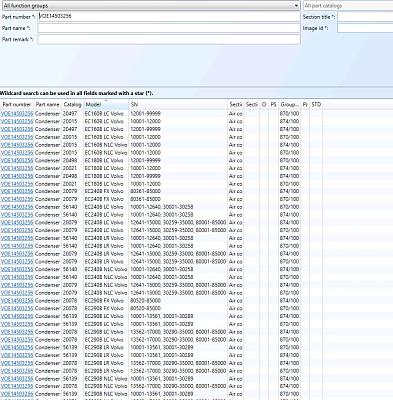Sort by the Catalog column header
Screen dimensions: 393x400
coord(73,104)
